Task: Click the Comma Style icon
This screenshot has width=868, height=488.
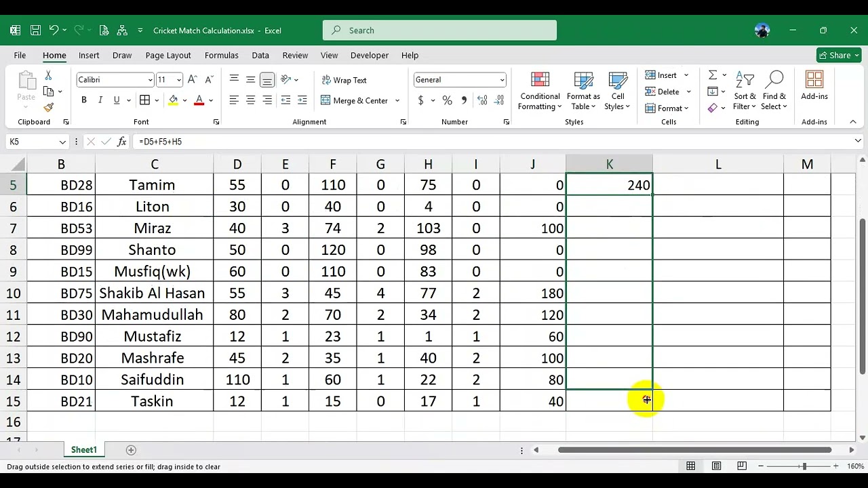Action: [464, 100]
